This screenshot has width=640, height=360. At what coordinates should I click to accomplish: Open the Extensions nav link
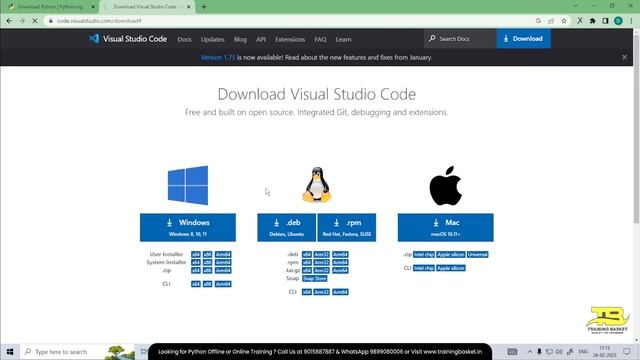coord(290,39)
